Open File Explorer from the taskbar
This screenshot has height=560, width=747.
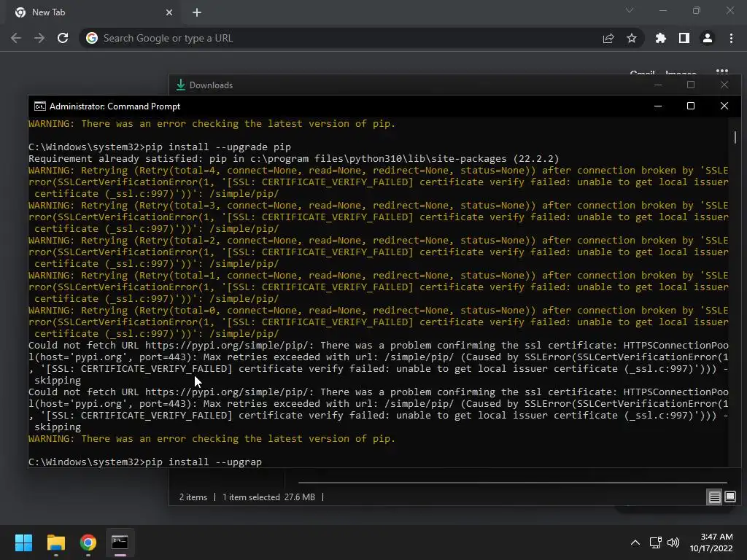point(55,542)
